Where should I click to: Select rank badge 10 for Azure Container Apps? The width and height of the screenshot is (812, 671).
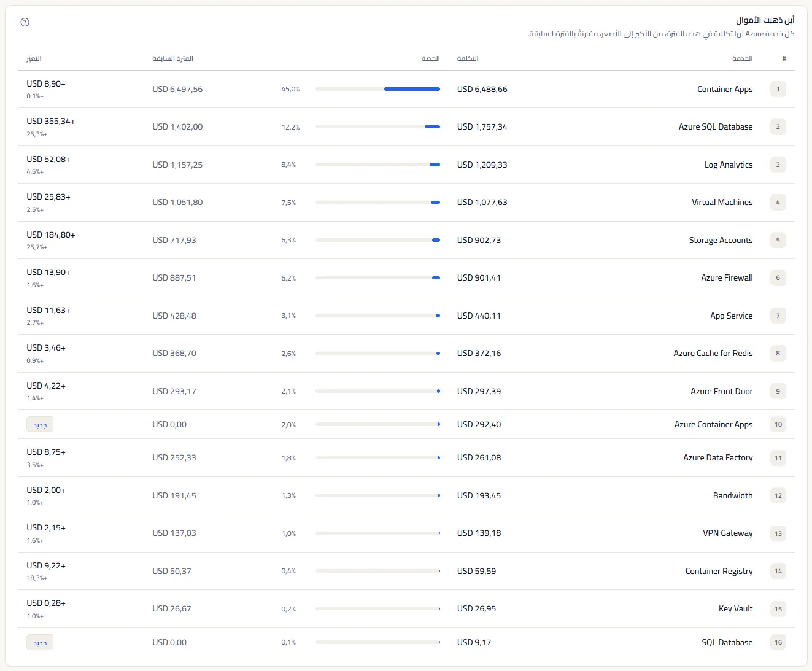[778, 424]
